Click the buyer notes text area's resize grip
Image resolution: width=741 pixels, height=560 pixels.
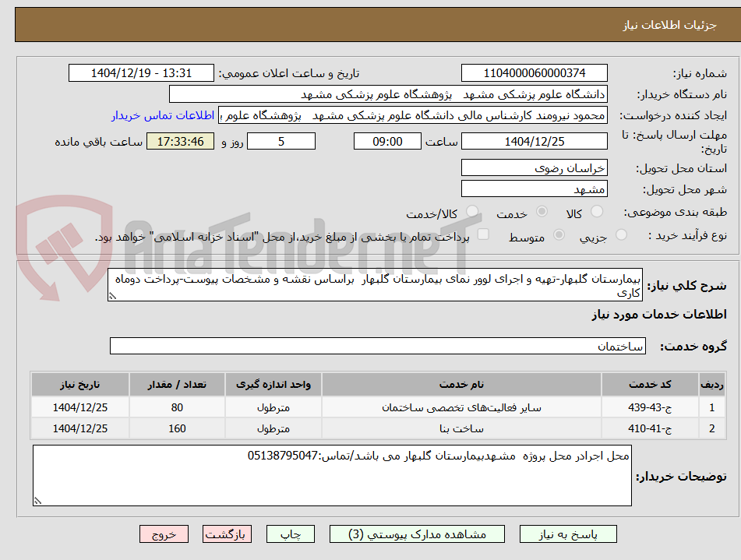[38, 501]
